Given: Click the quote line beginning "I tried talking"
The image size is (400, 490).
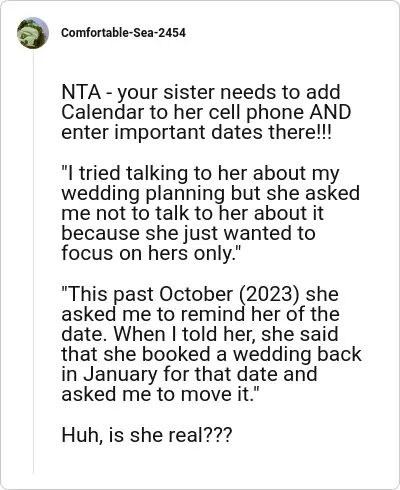Looking at the screenshot, I should [201, 173].
